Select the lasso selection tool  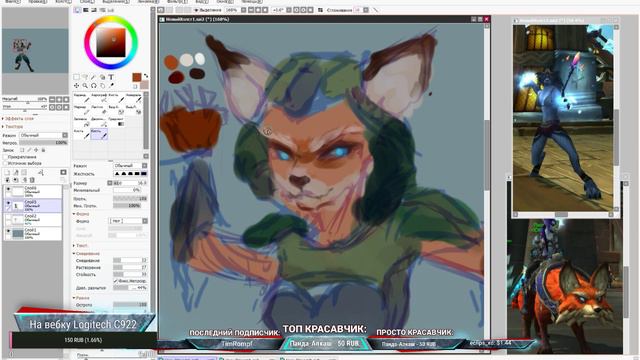(84, 77)
